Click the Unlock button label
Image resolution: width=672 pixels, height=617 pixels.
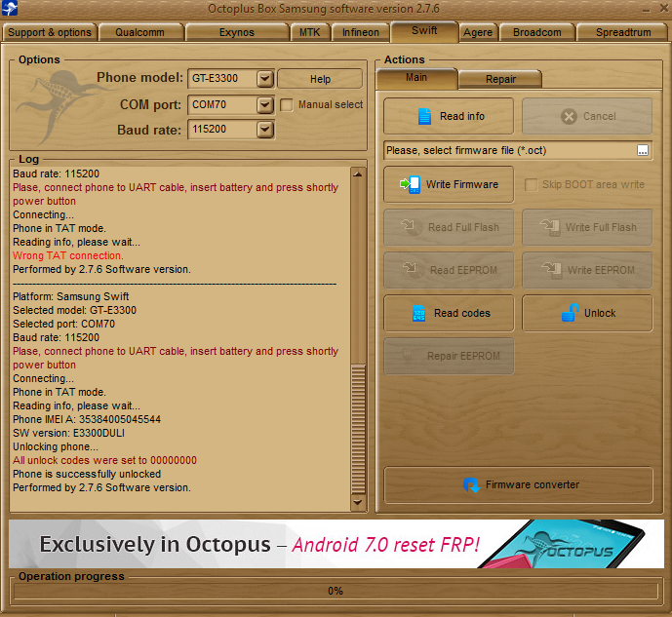point(600,314)
